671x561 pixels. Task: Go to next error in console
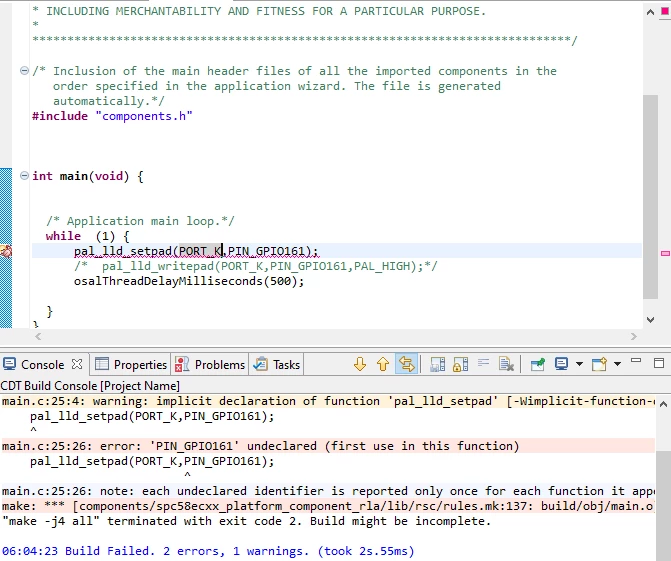tap(360, 365)
